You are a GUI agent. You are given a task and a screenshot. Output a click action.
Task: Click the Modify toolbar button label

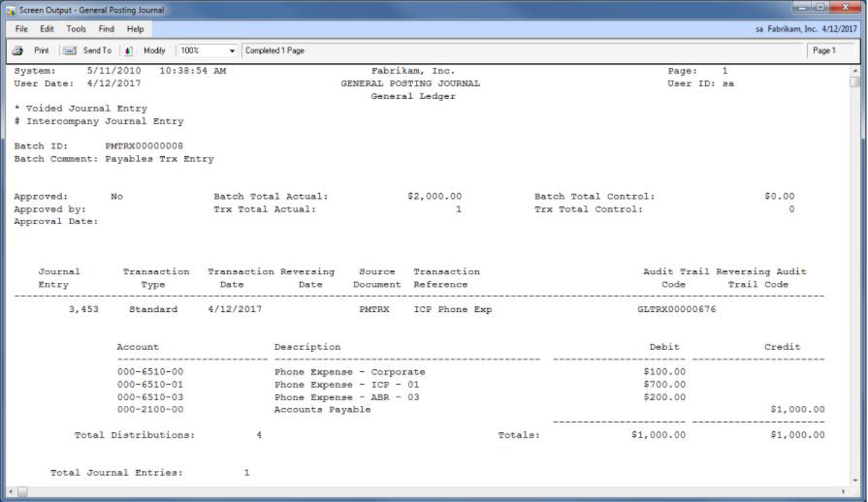(154, 51)
